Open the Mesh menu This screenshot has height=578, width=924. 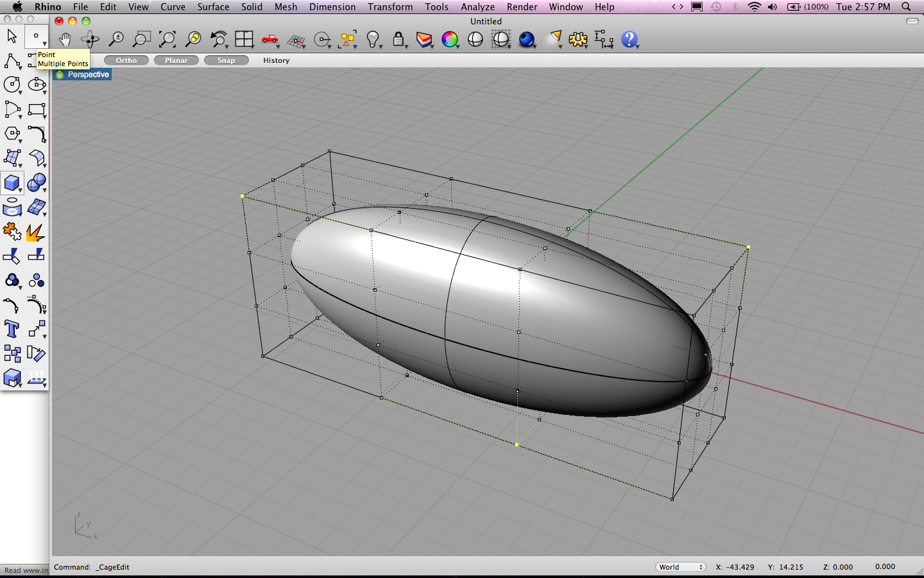[286, 6]
